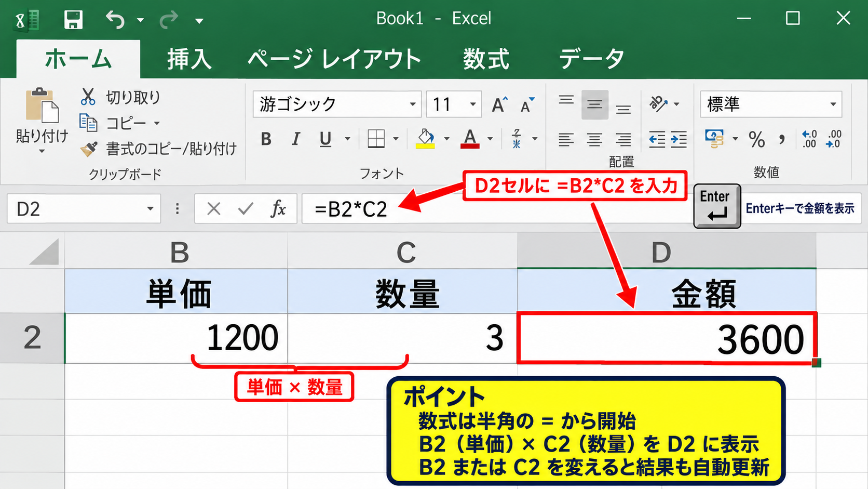Image resolution: width=868 pixels, height=489 pixels.
Task: Open the font color dropdown arrow
Action: (490, 139)
